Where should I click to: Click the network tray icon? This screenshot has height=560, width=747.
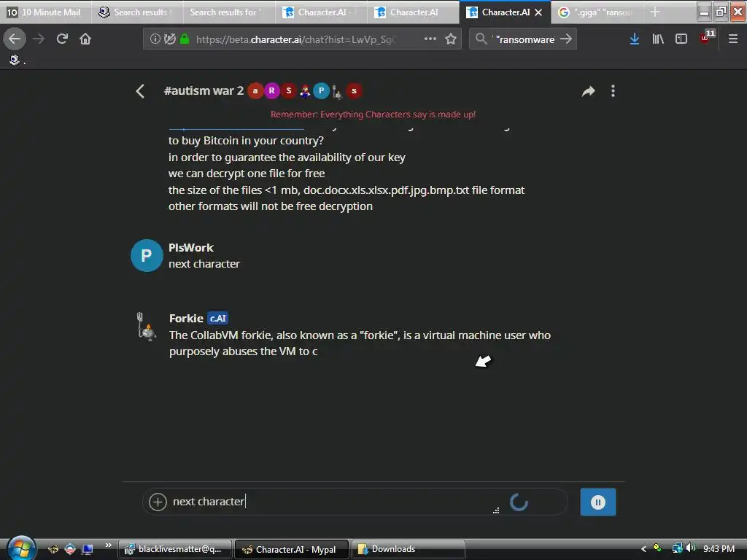pos(677,548)
